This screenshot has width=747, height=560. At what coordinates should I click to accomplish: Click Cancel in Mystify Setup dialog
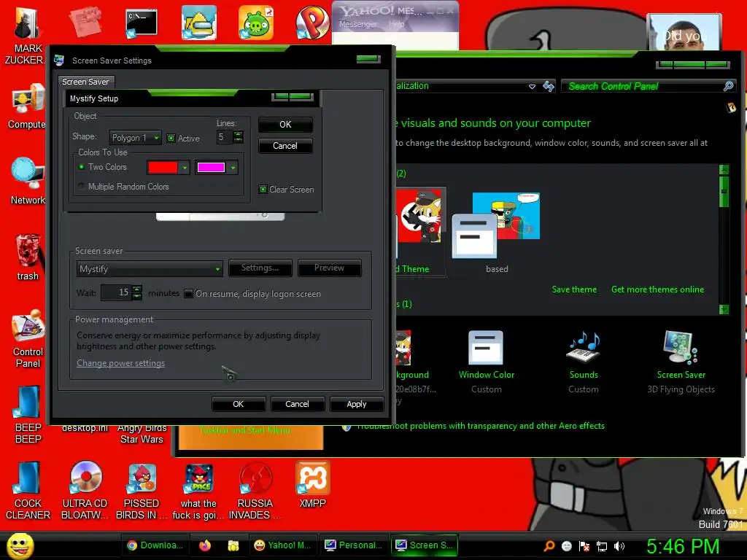click(x=285, y=146)
